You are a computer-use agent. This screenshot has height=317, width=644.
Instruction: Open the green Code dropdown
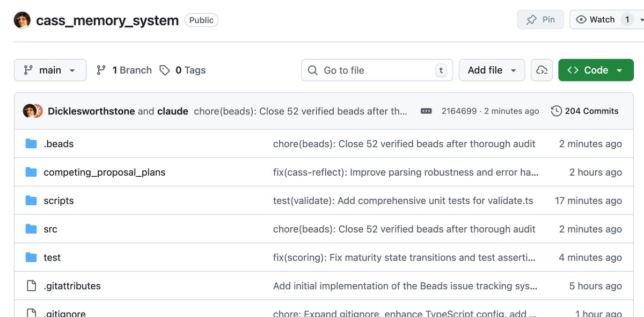[x=596, y=70]
